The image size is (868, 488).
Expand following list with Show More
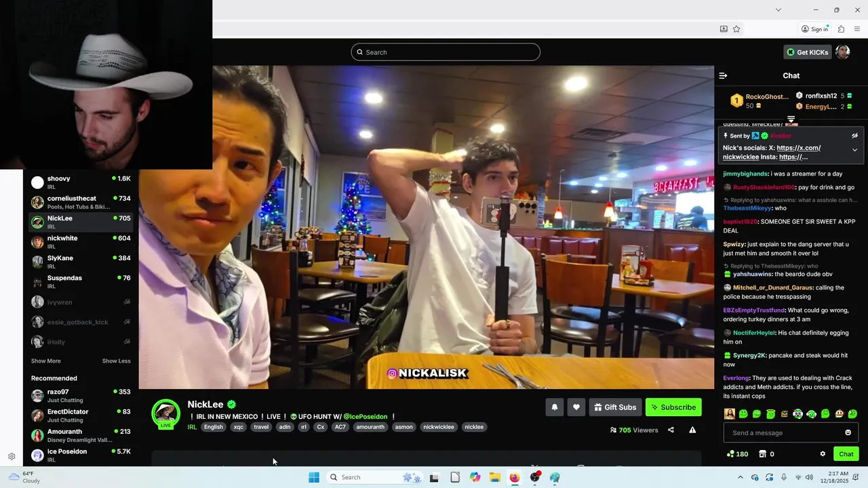(45, 361)
